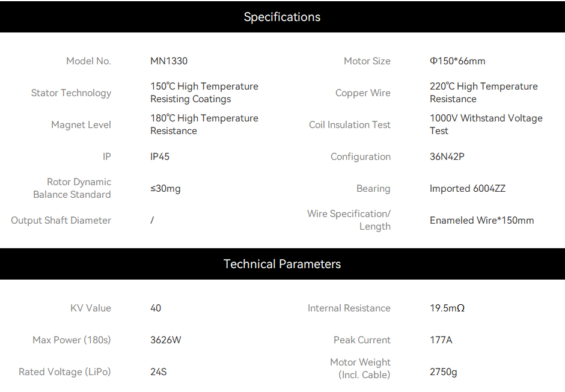Image resolution: width=565 pixels, height=392 pixels.
Task: Click the Magnet Level label
Action: coord(81,124)
